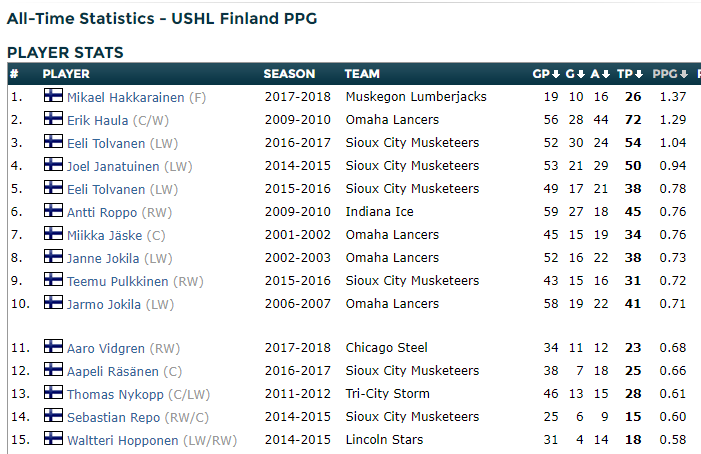Click the flag icon next to Waltteri Hopponen
The height and width of the screenshot is (454, 701).
click(53, 439)
